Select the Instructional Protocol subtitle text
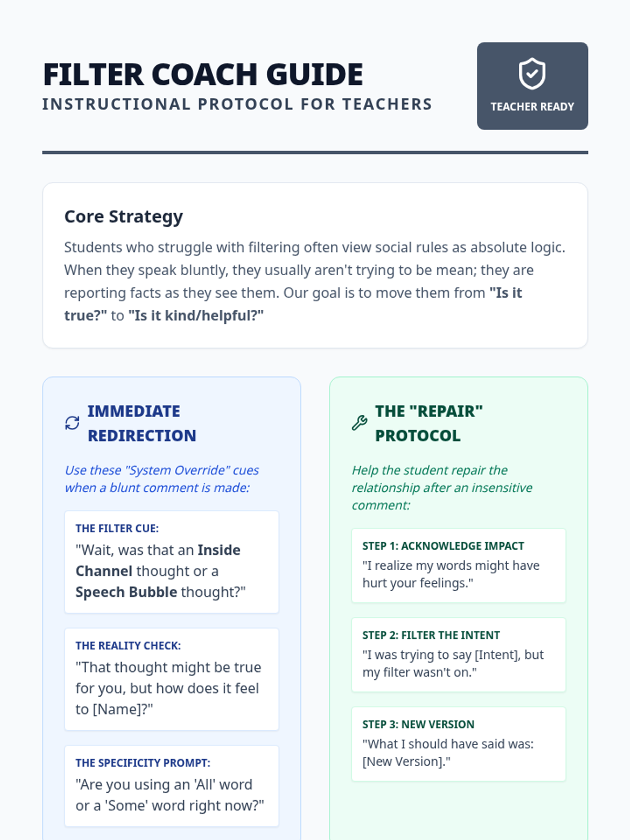Screen dimensions: 630x840 pos(237,104)
